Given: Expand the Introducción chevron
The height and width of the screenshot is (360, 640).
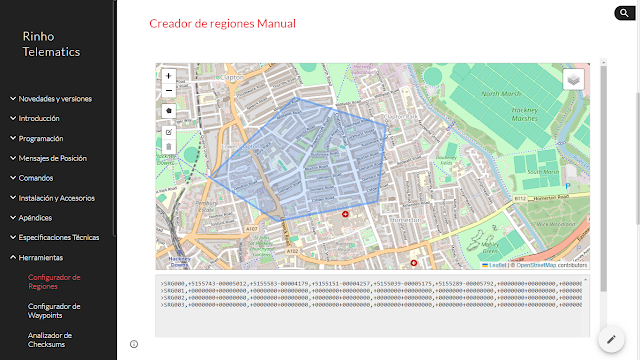Looking at the screenshot, I should (x=13, y=118).
